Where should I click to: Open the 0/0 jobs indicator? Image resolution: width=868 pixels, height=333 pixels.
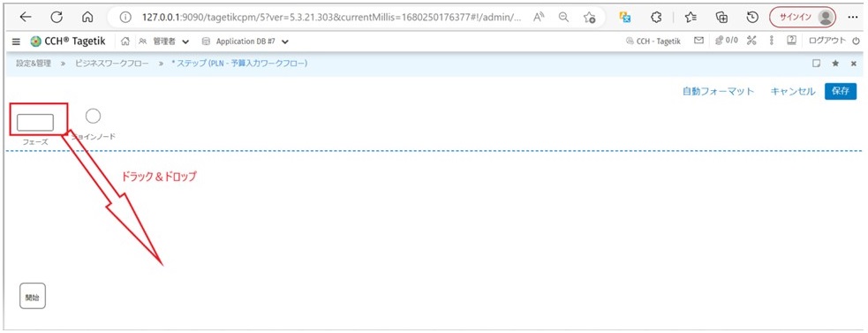coord(727,41)
